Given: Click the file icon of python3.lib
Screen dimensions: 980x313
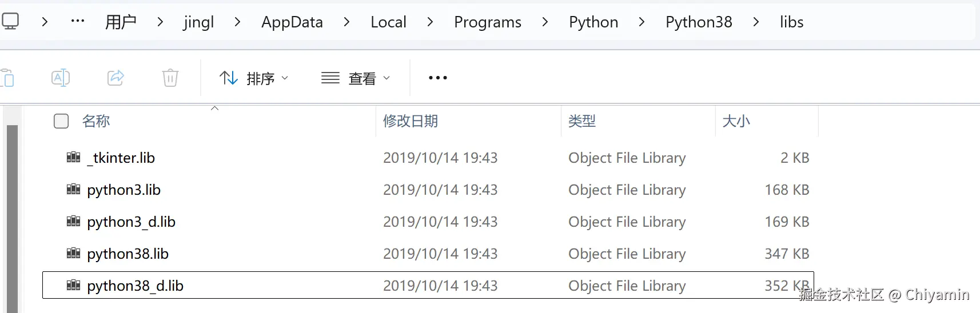Looking at the screenshot, I should tap(73, 190).
